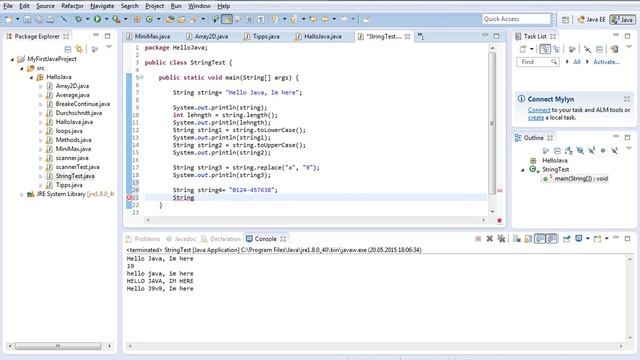The height and width of the screenshot is (360, 640).
Task: Toggle Categorized view in Task List
Action: [x=544, y=49]
